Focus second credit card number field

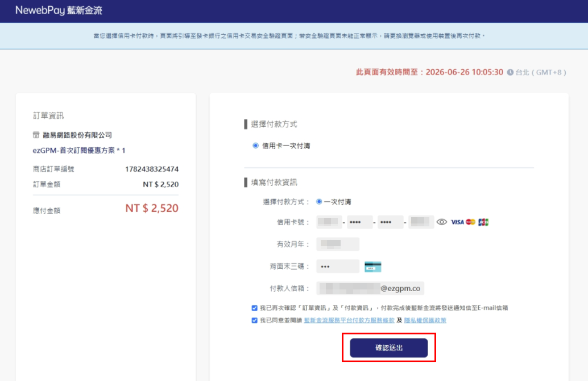click(x=359, y=222)
